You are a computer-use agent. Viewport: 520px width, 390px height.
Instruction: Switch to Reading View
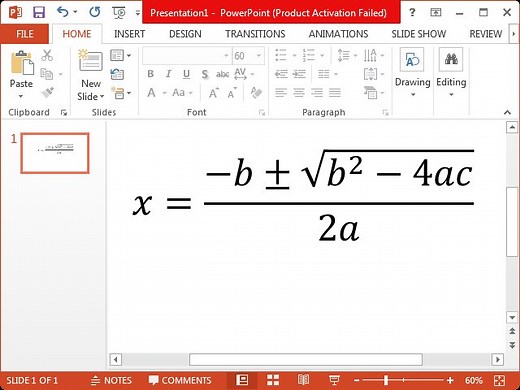tap(303, 380)
